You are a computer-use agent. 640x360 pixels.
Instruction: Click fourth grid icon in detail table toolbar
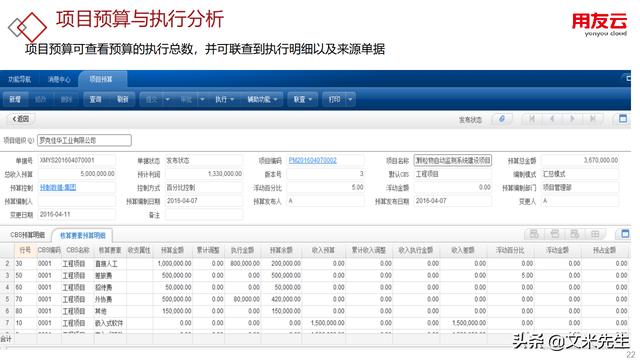click(x=595, y=234)
